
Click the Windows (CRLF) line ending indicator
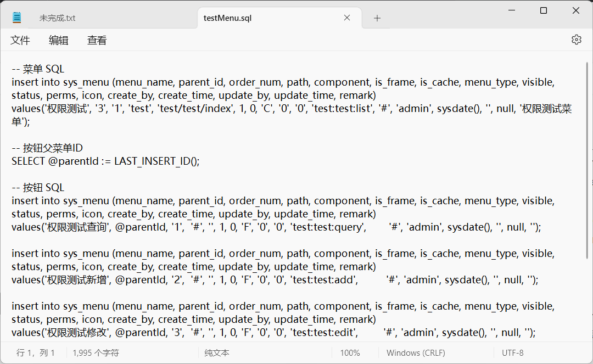coord(416,353)
